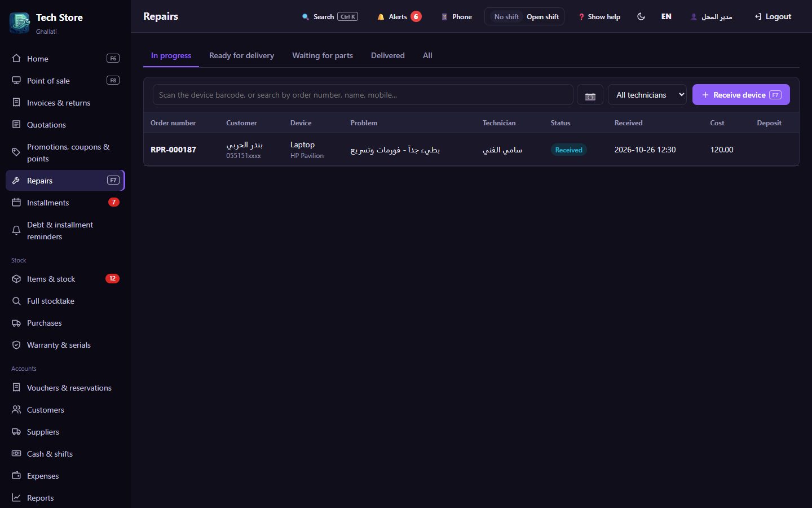This screenshot has width=812, height=508.
Task: Focus the device barcode search field
Action: [x=363, y=95]
